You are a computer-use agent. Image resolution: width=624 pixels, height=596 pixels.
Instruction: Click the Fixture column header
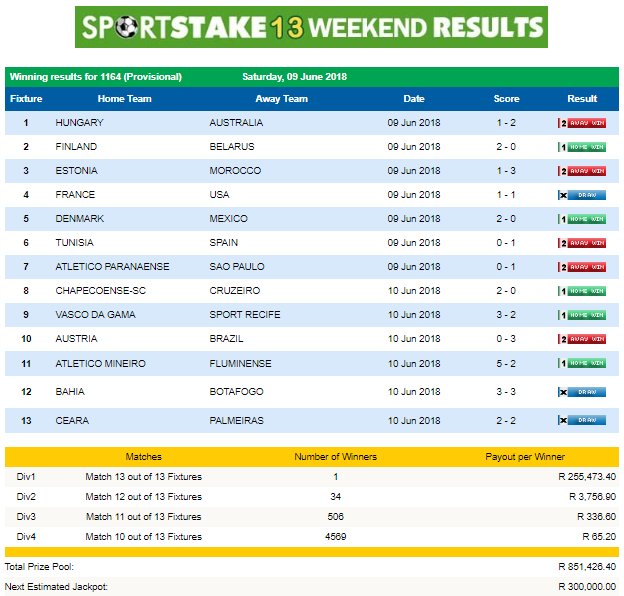26,99
